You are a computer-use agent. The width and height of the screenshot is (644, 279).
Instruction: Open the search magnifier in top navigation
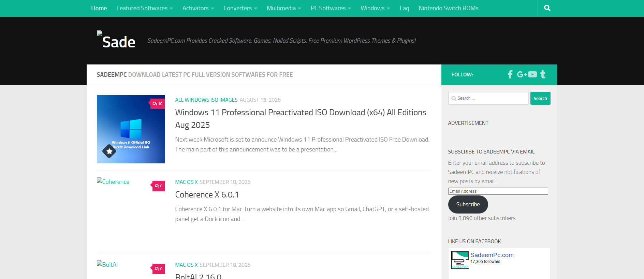pyautogui.click(x=547, y=8)
